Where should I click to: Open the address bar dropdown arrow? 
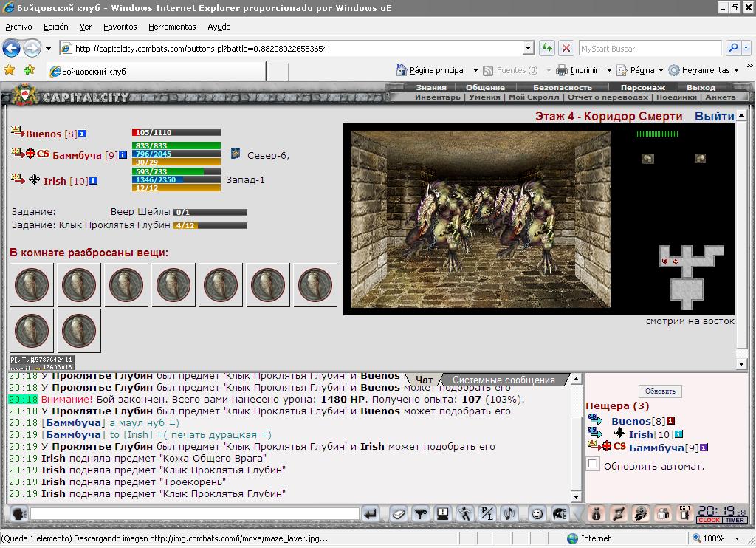point(529,48)
